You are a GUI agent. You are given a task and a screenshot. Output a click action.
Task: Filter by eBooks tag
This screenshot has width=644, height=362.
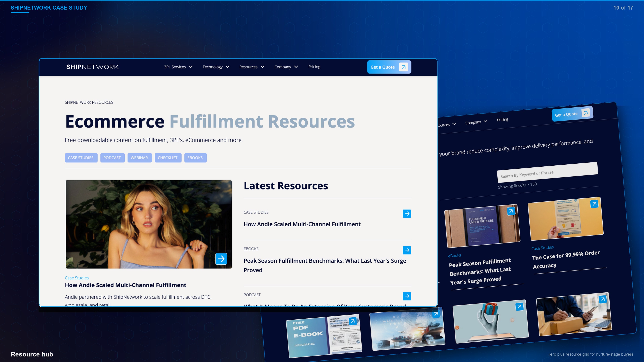pyautogui.click(x=195, y=158)
